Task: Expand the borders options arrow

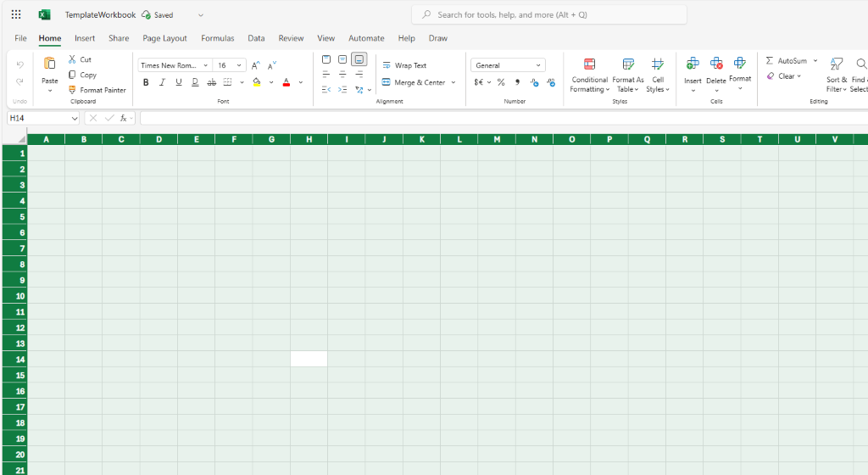Action: click(242, 82)
